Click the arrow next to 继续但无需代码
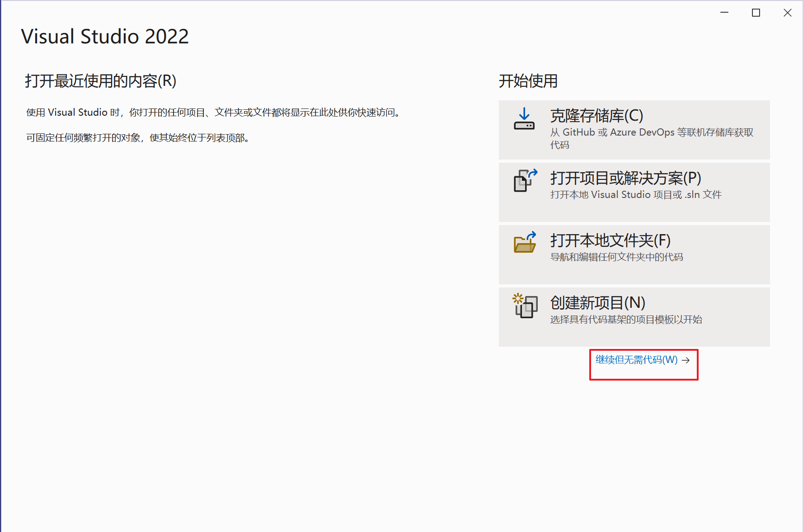 click(686, 360)
